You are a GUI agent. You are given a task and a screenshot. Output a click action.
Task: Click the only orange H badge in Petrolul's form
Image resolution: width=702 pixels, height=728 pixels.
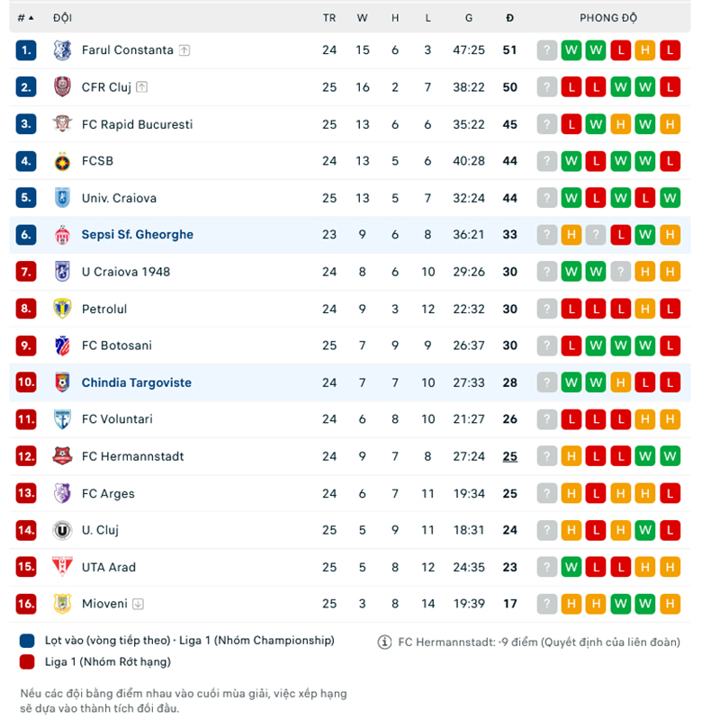[x=644, y=309]
